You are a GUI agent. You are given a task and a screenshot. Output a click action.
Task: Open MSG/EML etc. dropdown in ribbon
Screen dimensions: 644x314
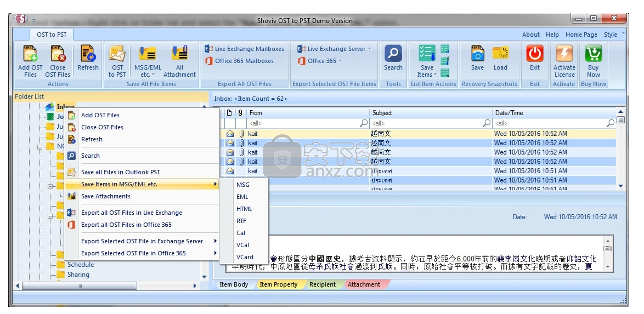pos(148,61)
